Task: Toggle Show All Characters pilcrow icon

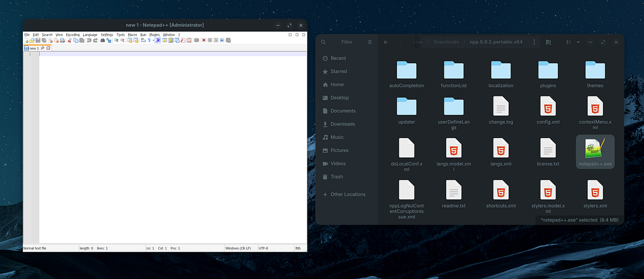Action: pos(149,40)
